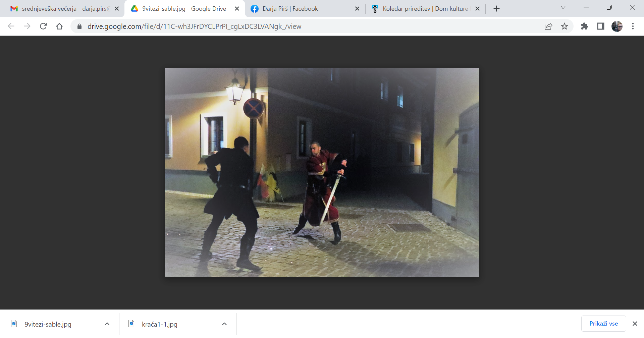Click the knights sword fight image
644x338 pixels.
click(322, 173)
